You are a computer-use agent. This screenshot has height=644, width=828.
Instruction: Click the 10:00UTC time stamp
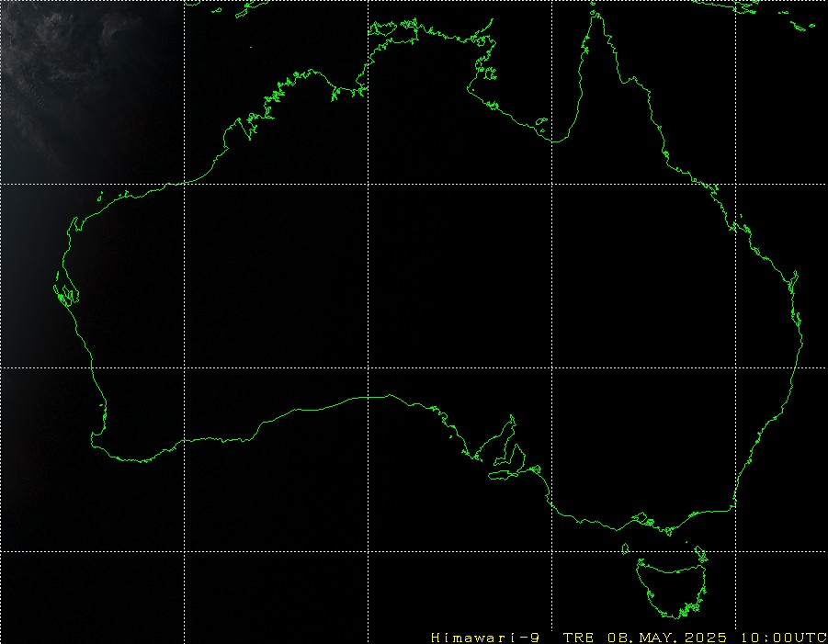[x=784, y=638]
